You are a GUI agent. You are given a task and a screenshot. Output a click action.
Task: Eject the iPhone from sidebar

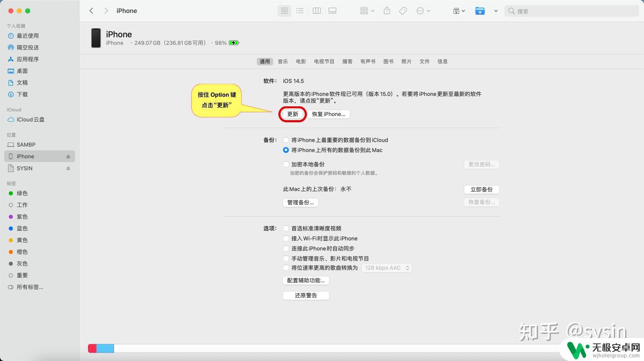(68, 157)
